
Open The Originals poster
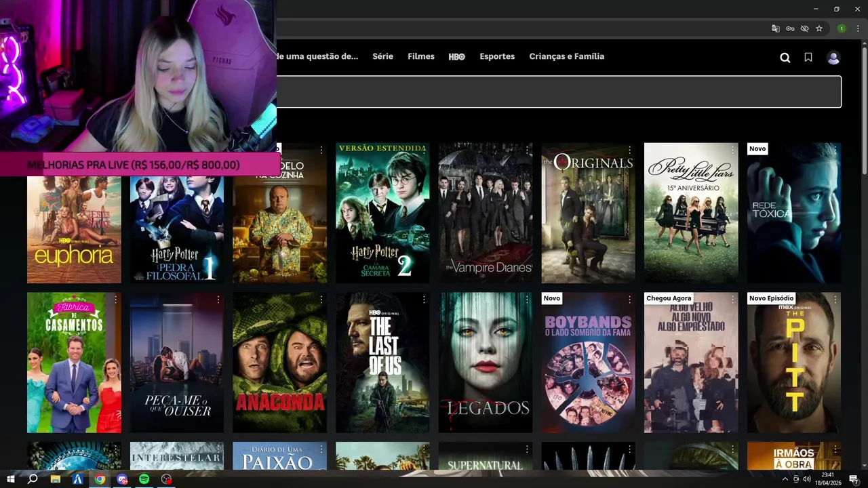point(588,213)
